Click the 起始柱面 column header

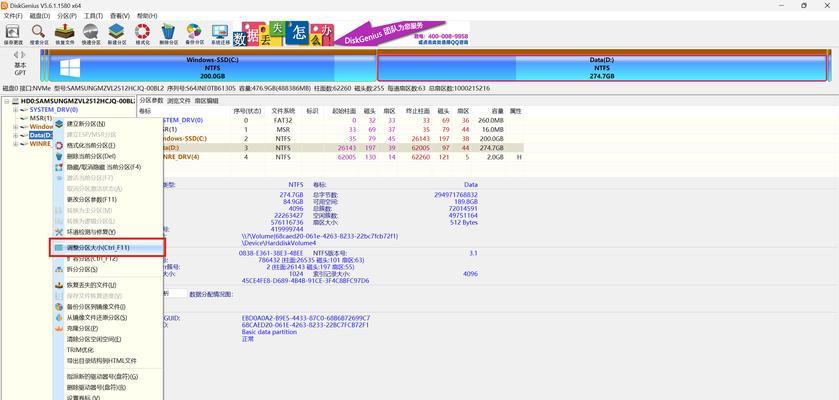tap(344, 111)
